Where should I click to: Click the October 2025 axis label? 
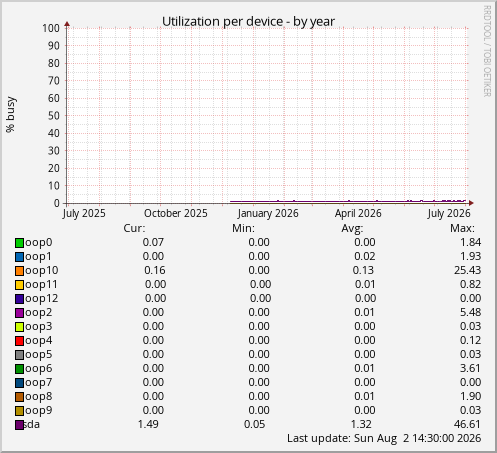[176, 213]
